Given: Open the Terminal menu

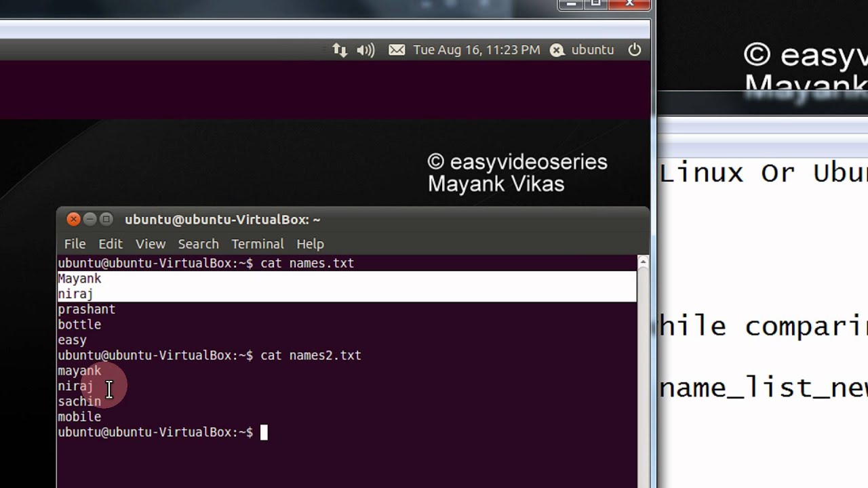Looking at the screenshot, I should point(258,243).
